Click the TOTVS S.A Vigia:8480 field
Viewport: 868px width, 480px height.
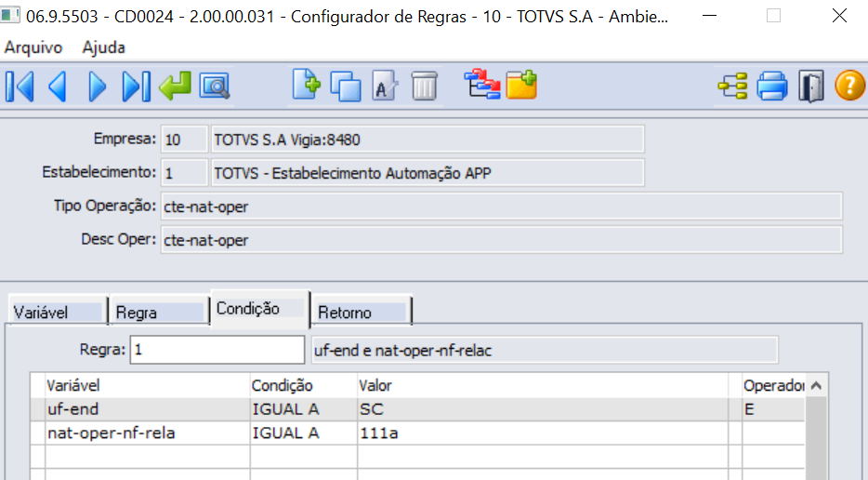pyautogui.click(x=427, y=140)
